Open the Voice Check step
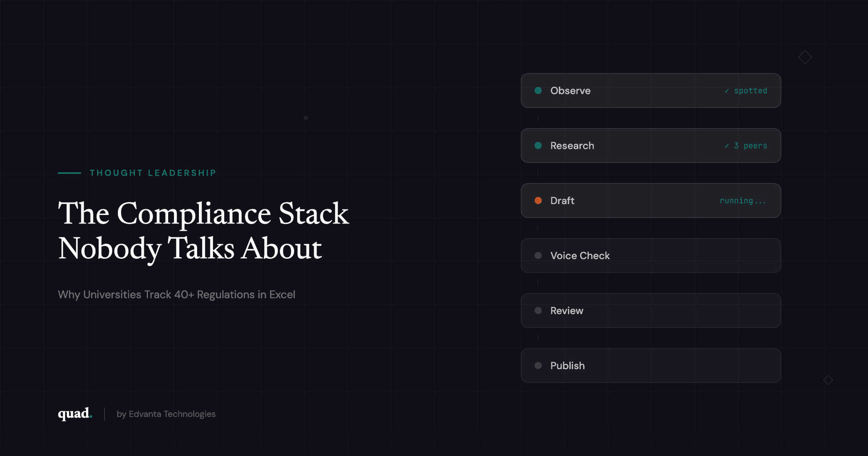The image size is (868, 456). tap(650, 256)
